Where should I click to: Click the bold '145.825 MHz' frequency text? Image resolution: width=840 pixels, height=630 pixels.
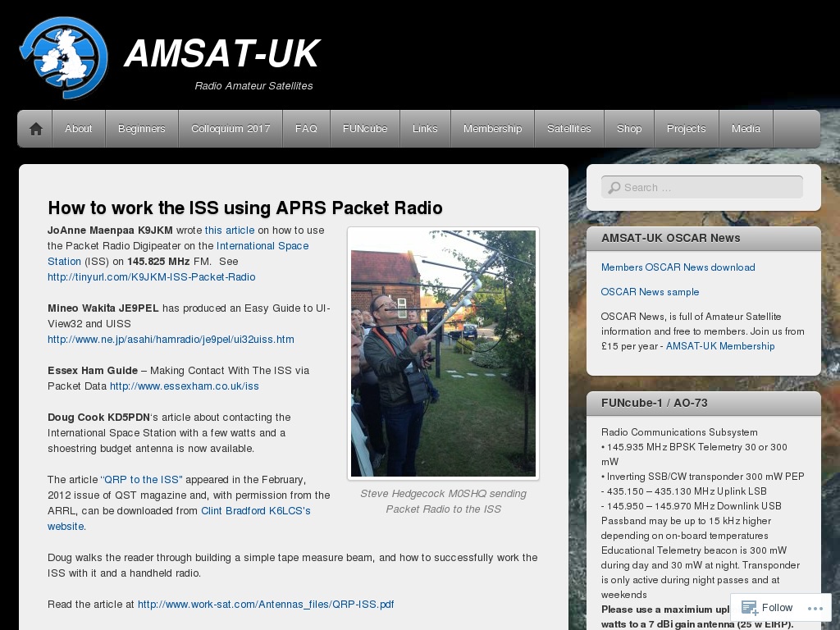coord(158,262)
